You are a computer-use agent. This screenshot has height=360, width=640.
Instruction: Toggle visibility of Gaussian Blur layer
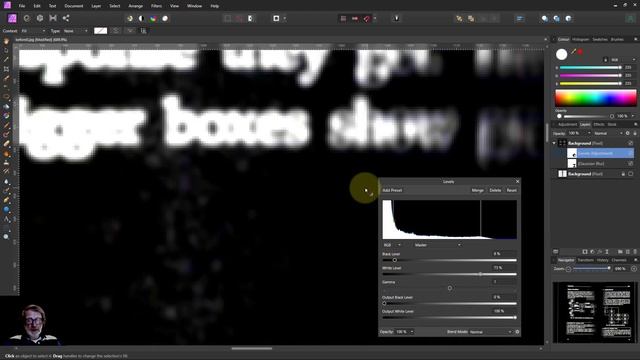click(631, 164)
